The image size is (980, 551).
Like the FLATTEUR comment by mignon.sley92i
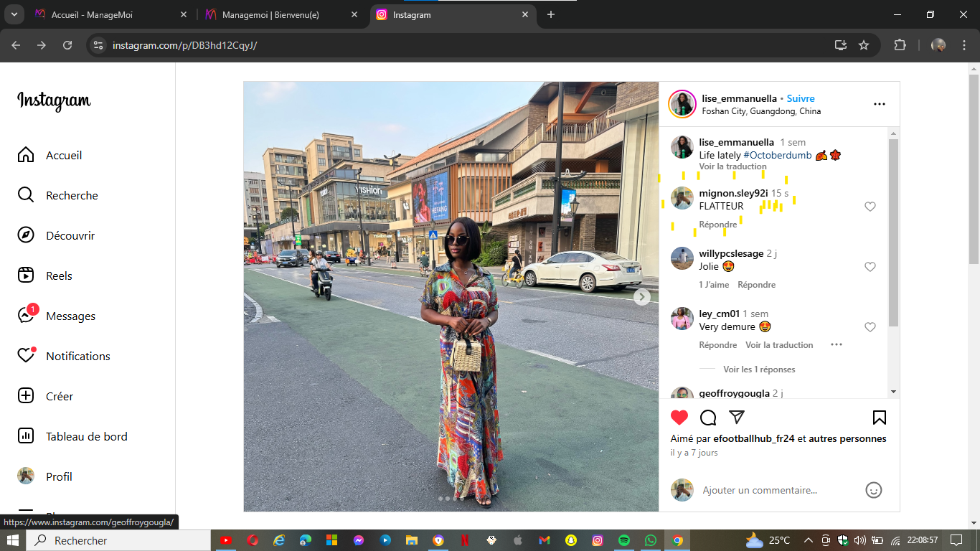click(870, 207)
